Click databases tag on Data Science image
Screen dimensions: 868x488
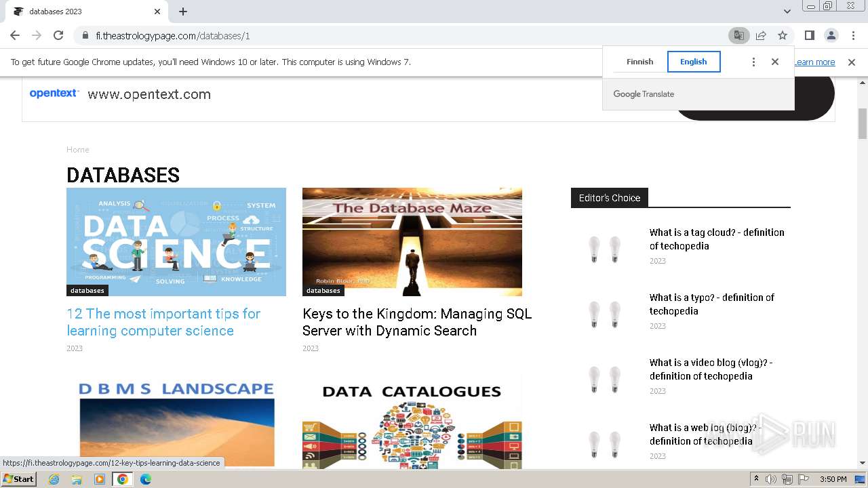tap(87, 290)
